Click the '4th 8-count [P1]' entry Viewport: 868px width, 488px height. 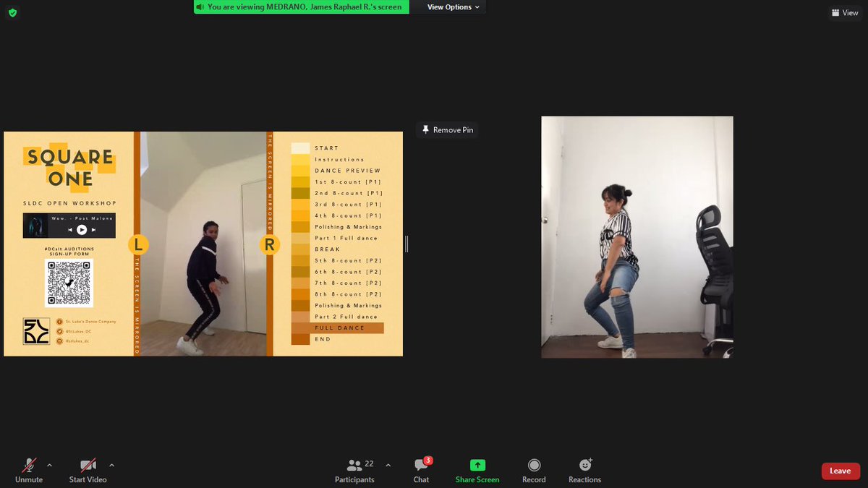[x=347, y=215]
